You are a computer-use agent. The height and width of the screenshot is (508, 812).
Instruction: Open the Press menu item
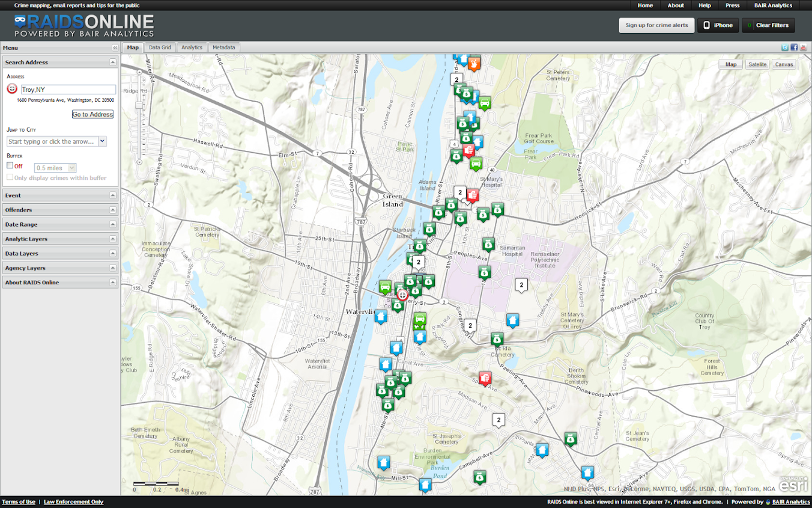click(732, 5)
